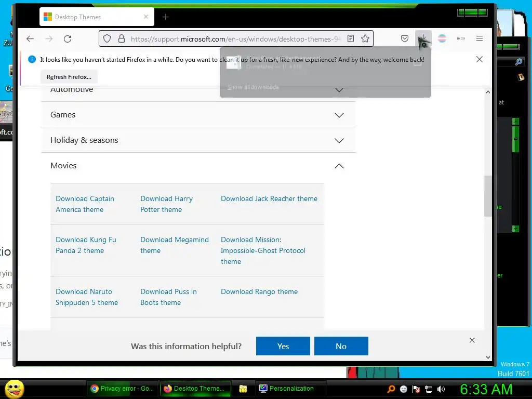532x399 pixels.
Task: Open Download Rango theme link
Action: tap(259, 291)
